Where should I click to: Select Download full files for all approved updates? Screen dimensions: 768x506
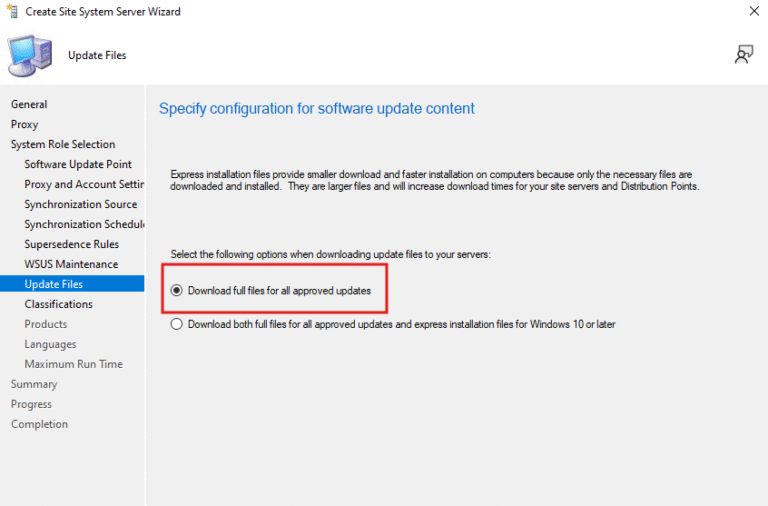[x=177, y=290]
